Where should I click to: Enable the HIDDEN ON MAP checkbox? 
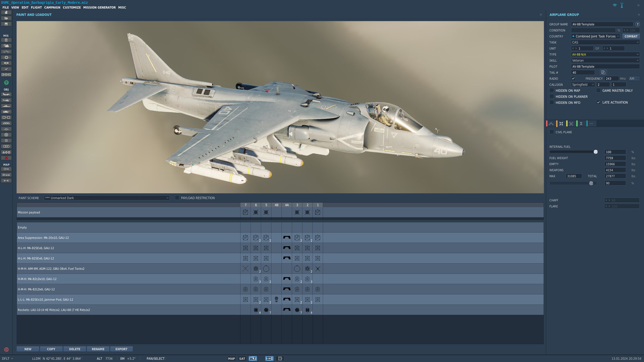(552, 90)
